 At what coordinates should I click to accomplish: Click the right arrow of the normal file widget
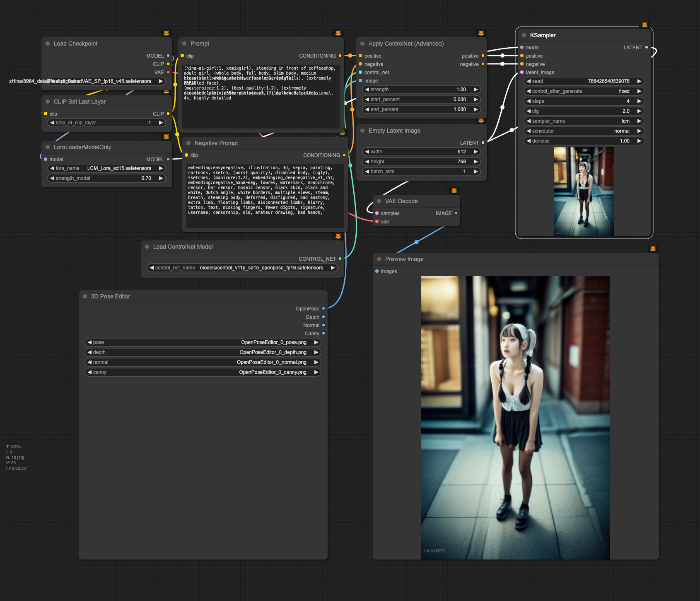pos(316,362)
